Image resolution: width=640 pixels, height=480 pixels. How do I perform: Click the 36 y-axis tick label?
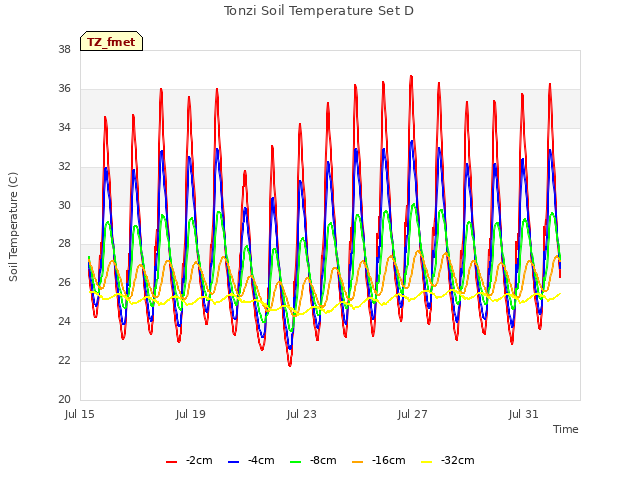pos(64,89)
